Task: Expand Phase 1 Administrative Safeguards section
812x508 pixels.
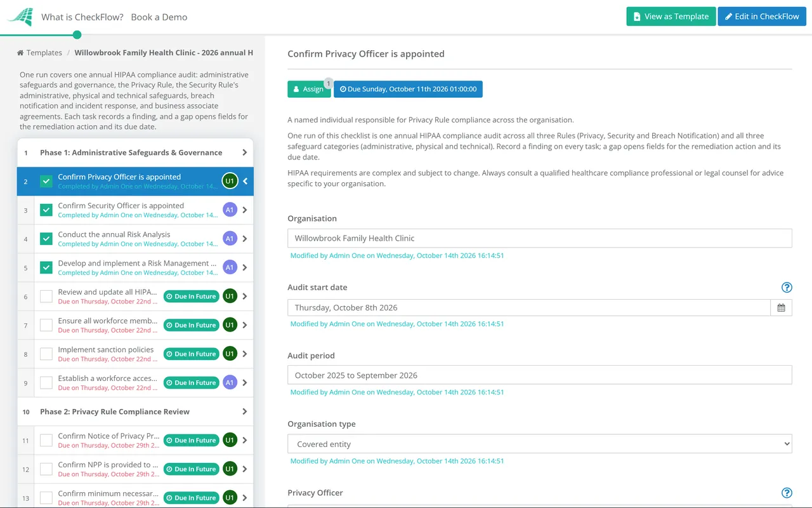Action: [x=244, y=152]
